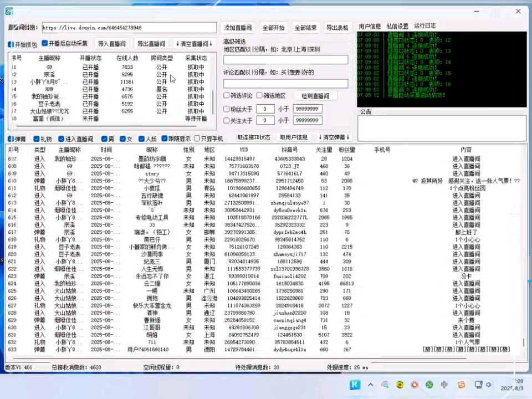Click the region match input field
Screen dimensions: 532x399
286,60
